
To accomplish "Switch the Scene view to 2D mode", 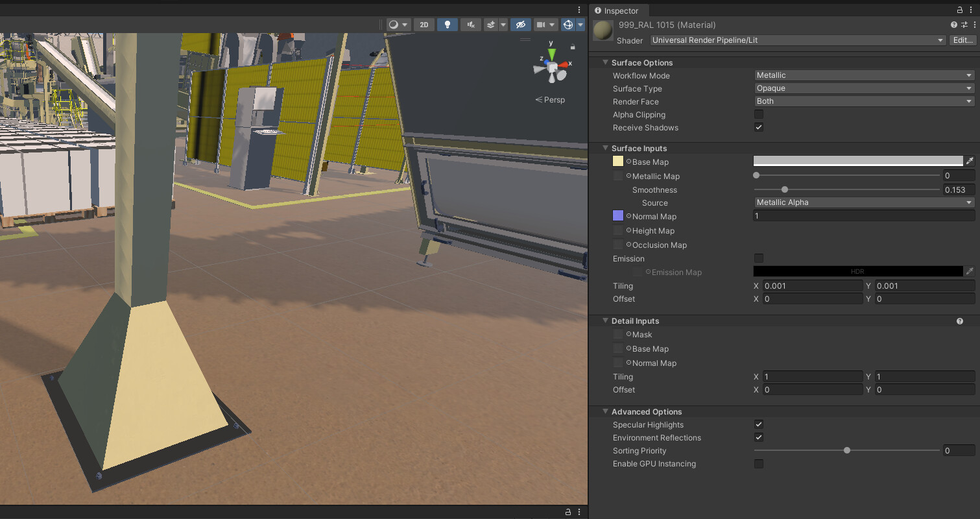I will tap(424, 25).
